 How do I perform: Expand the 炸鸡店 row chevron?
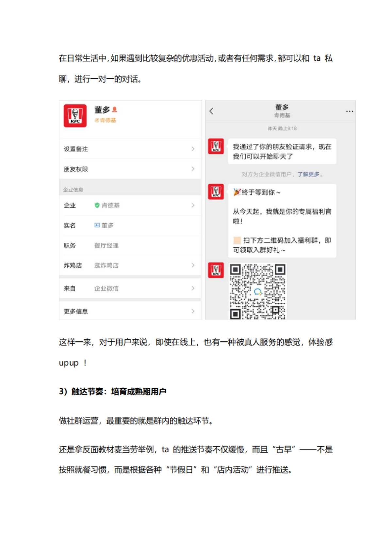coord(193,265)
